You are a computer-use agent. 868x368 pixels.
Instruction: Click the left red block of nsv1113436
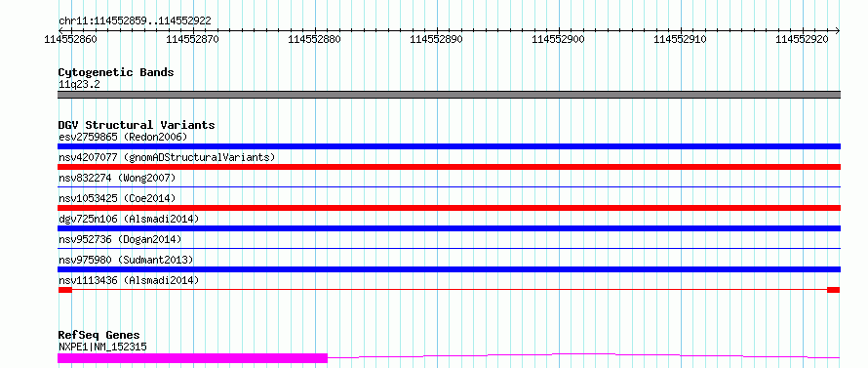click(x=64, y=290)
